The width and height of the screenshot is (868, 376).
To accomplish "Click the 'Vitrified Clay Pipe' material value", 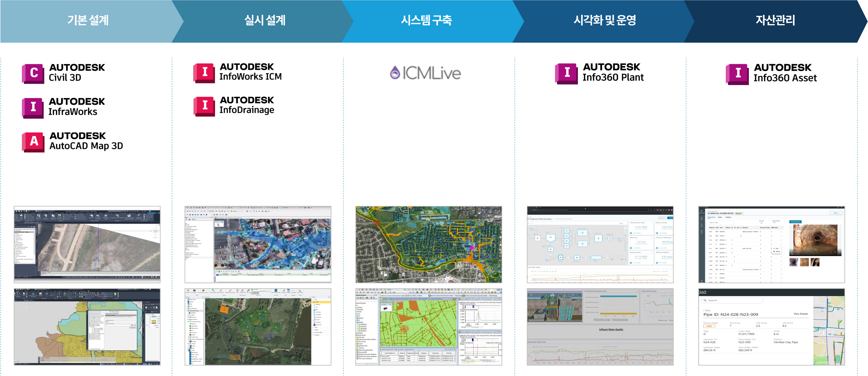I will point(785,342).
